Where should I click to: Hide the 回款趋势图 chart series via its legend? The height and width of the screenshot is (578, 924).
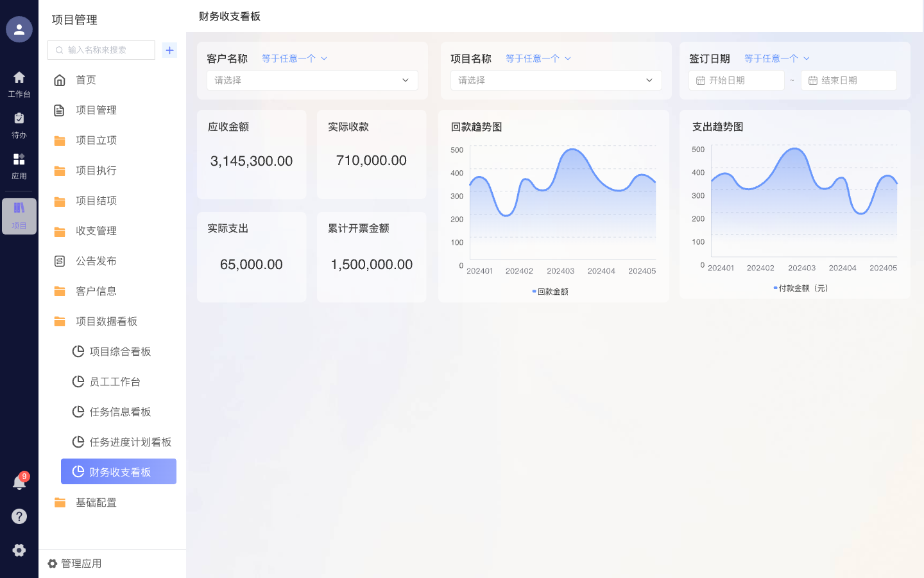click(x=553, y=291)
